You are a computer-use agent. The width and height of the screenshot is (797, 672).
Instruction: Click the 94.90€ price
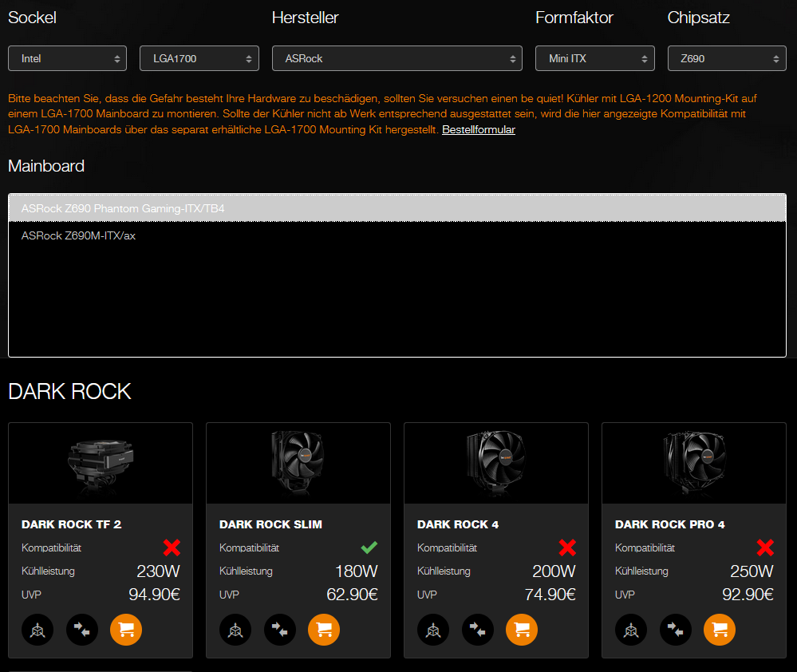[154, 595]
